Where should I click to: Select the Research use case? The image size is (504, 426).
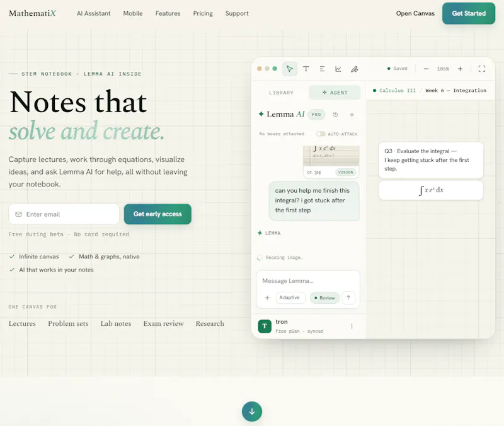coord(210,323)
